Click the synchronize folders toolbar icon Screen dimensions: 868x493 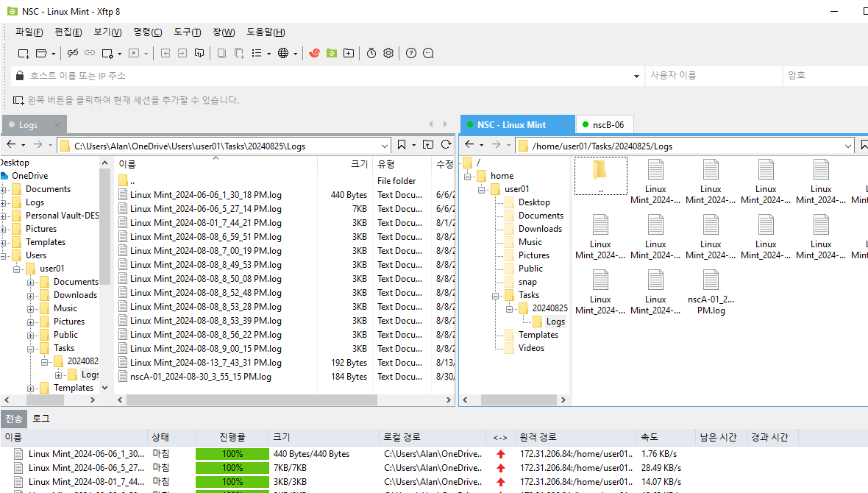pyautogui.click(x=199, y=53)
